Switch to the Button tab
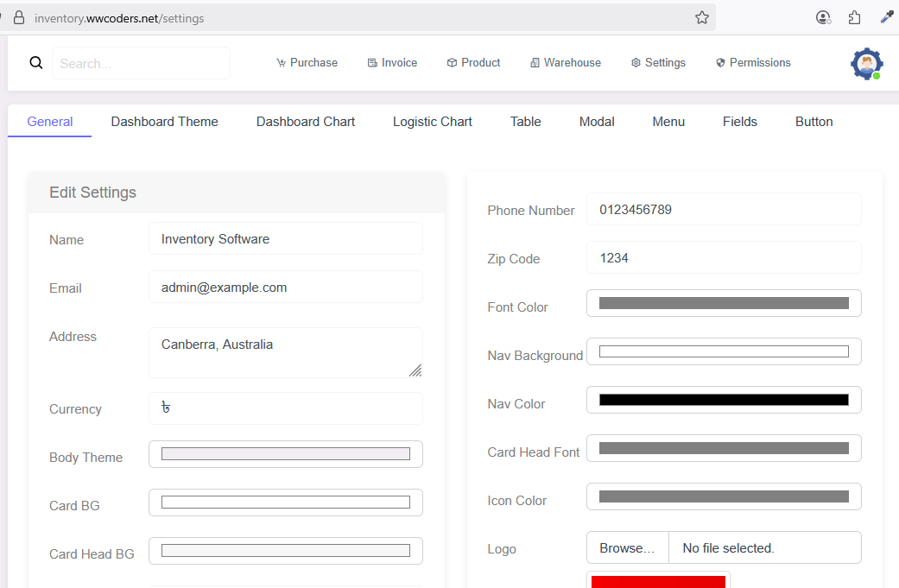Viewport: 899px width, 588px height. pyautogui.click(x=814, y=122)
